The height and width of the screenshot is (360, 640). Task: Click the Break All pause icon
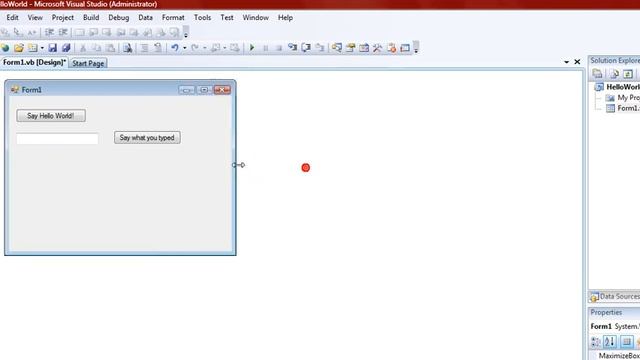[265, 48]
